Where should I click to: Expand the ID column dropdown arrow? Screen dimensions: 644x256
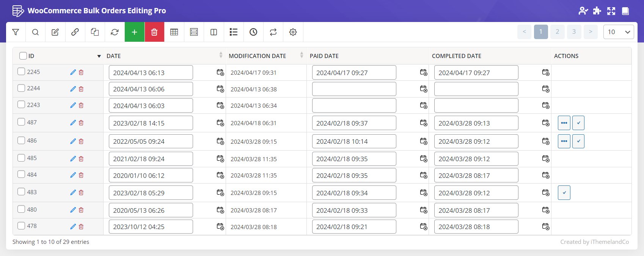tap(99, 56)
